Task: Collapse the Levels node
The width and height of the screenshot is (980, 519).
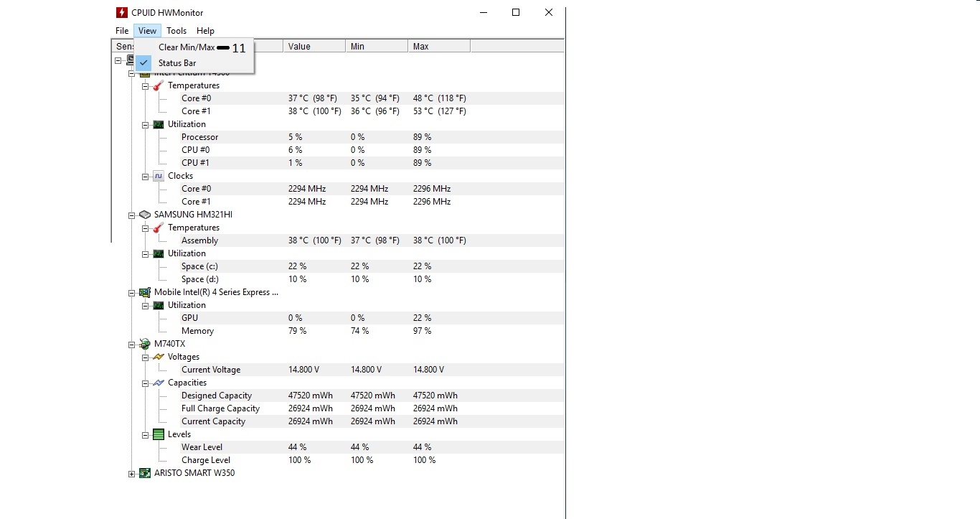Action: [145, 434]
